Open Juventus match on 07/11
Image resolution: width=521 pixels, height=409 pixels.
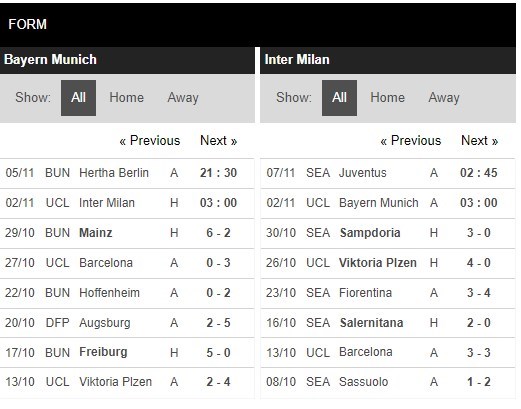388,173
